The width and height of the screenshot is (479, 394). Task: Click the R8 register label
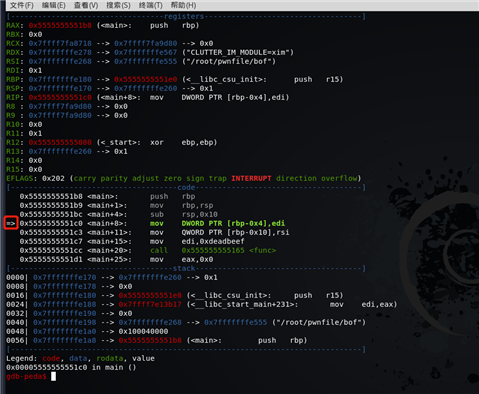(x=11, y=107)
